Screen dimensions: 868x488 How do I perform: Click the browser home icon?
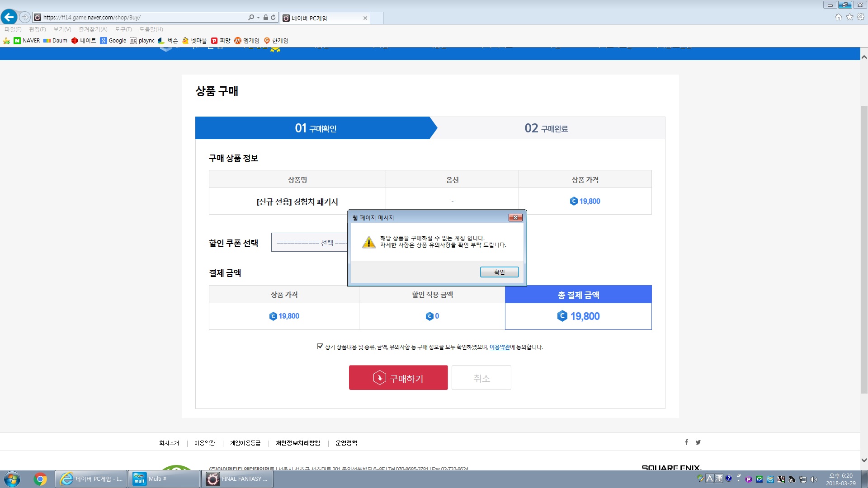[839, 17]
